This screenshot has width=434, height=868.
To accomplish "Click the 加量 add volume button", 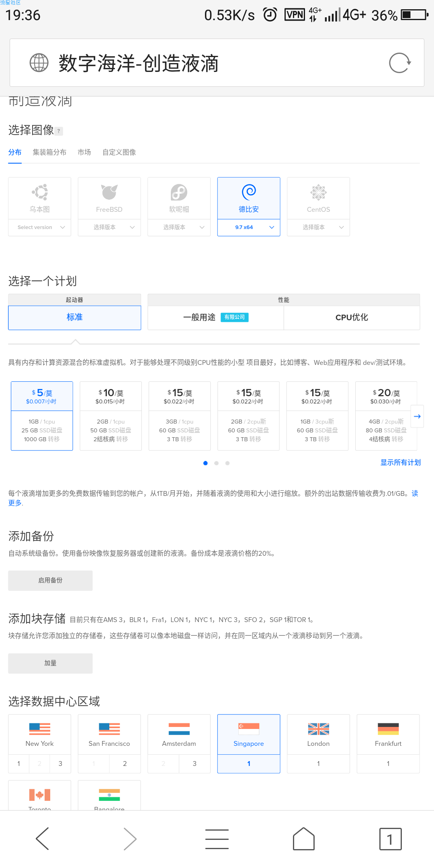I will 50,663.
